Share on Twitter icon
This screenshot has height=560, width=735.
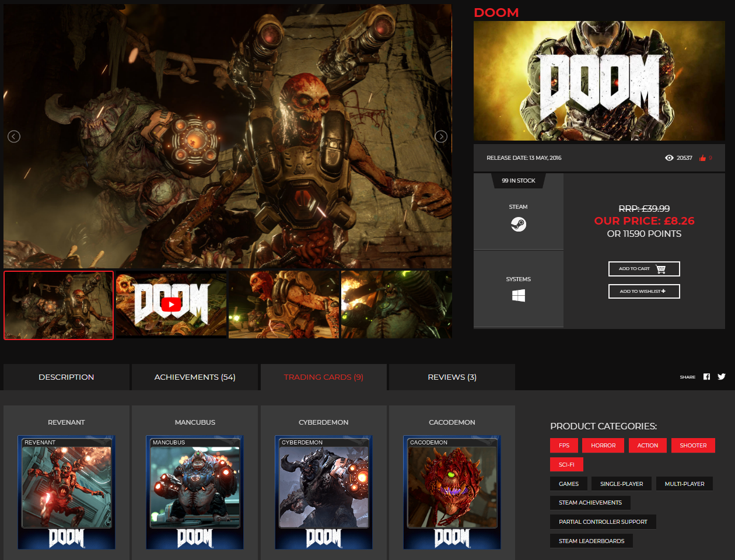click(x=722, y=377)
